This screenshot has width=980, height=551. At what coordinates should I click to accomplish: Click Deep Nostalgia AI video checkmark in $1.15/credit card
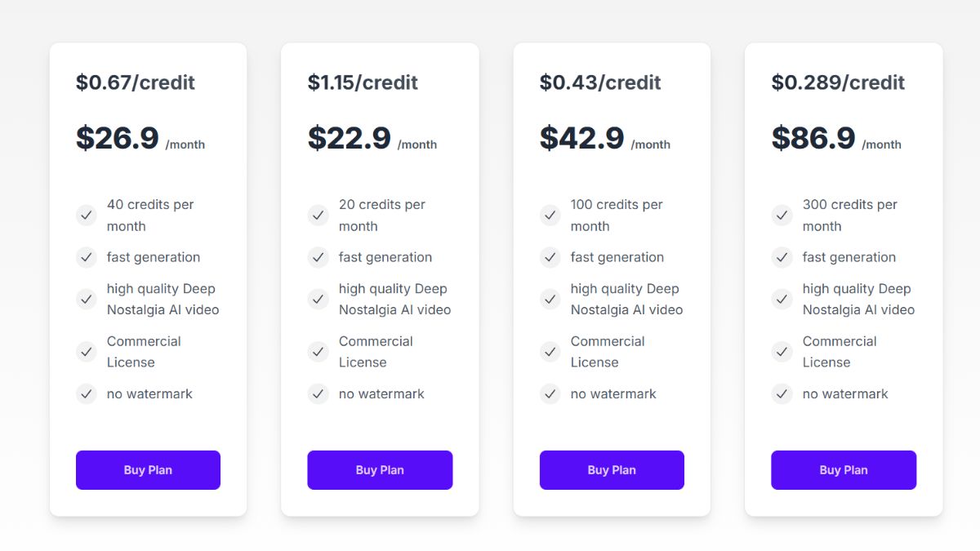[318, 299]
